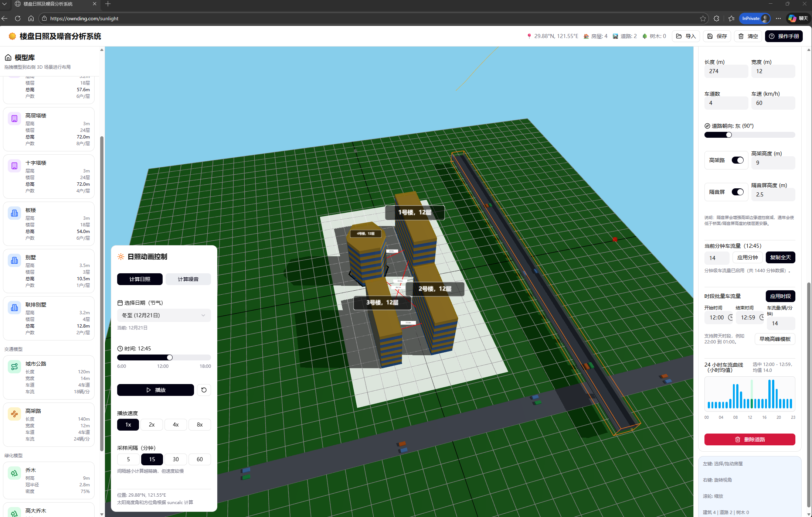Open the browser settings ellipsis menu

coord(778,18)
